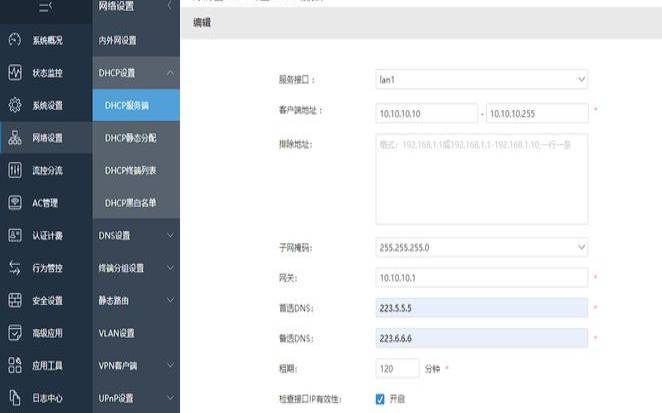Screen dimensions: 662x413
Task: Select DHCP服务端 submenu item
Action: [x=136, y=105]
